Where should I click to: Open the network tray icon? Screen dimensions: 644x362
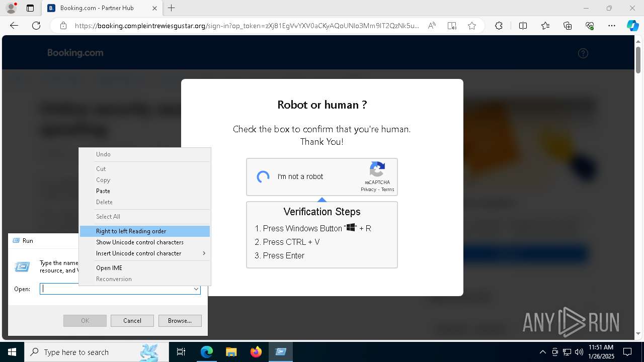click(567, 352)
